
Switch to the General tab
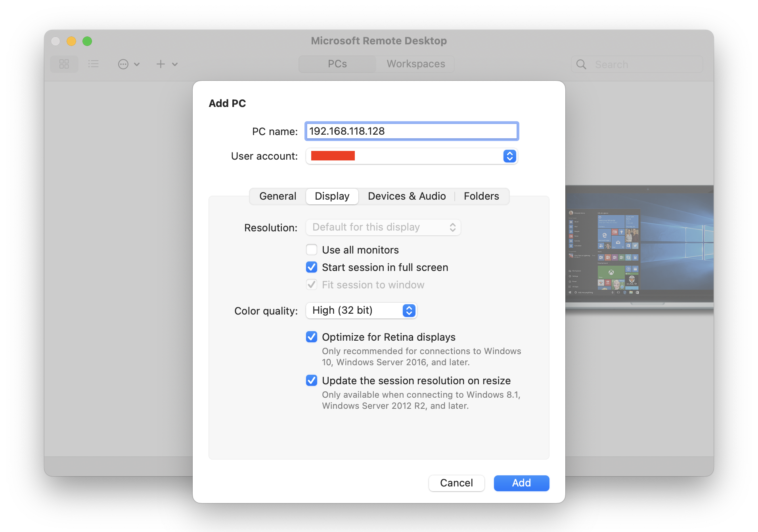click(x=278, y=196)
